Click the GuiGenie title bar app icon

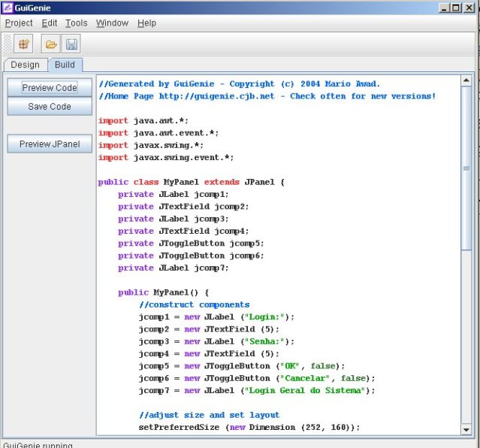pos(7,8)
